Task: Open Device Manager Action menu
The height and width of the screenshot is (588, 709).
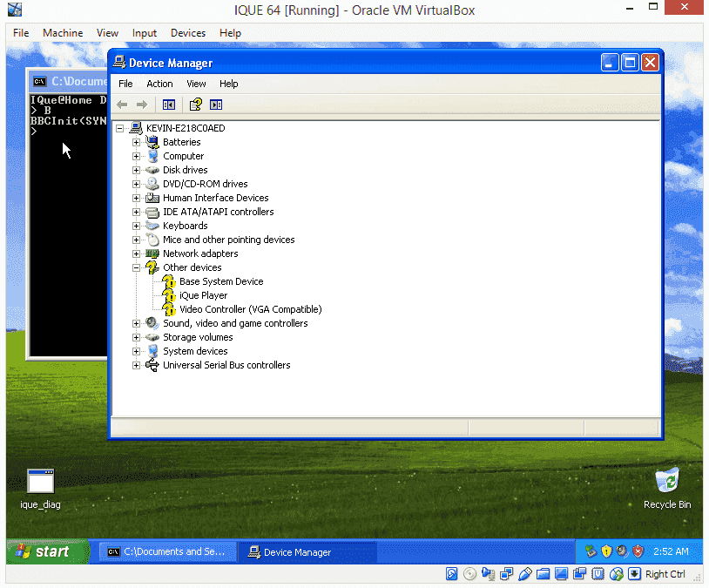Action: [x=159, y=84]
